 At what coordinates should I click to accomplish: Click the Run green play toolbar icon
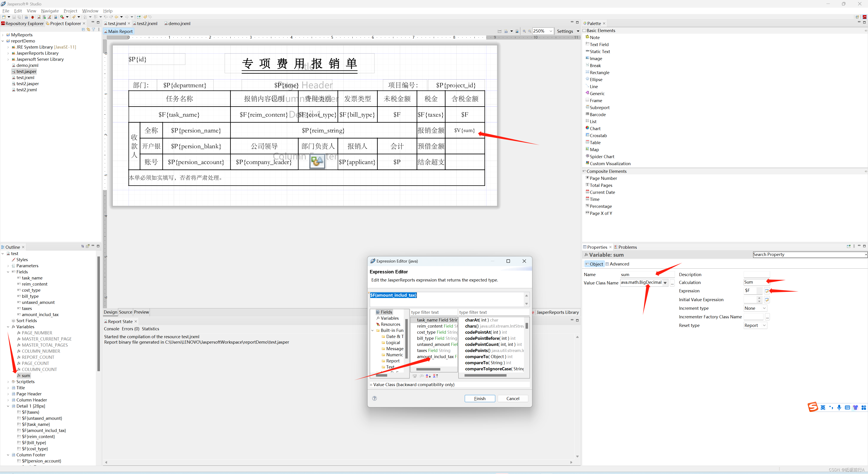coord(62,17)
